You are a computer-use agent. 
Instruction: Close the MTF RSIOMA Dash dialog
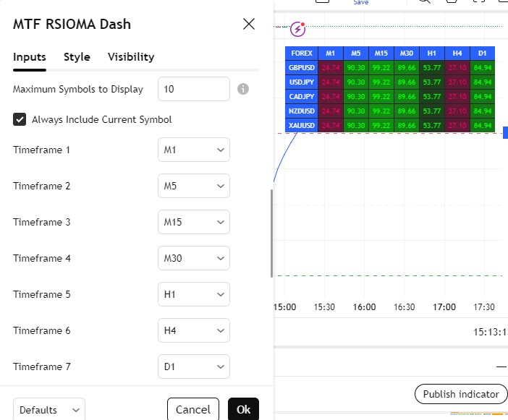point(249,24)
